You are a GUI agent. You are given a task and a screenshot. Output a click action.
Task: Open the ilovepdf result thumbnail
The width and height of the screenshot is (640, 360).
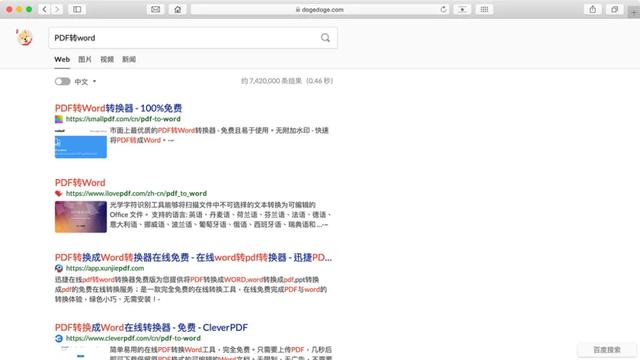click(x=81, y=217)
